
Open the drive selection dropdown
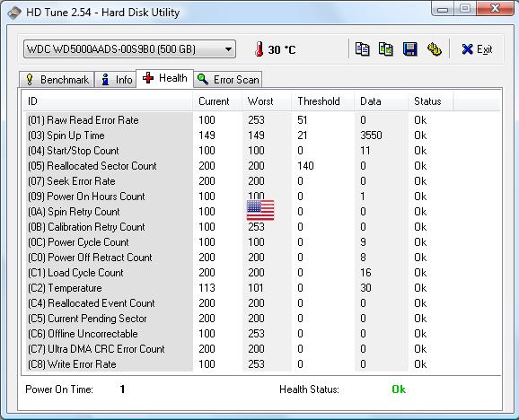pos(129,49)
